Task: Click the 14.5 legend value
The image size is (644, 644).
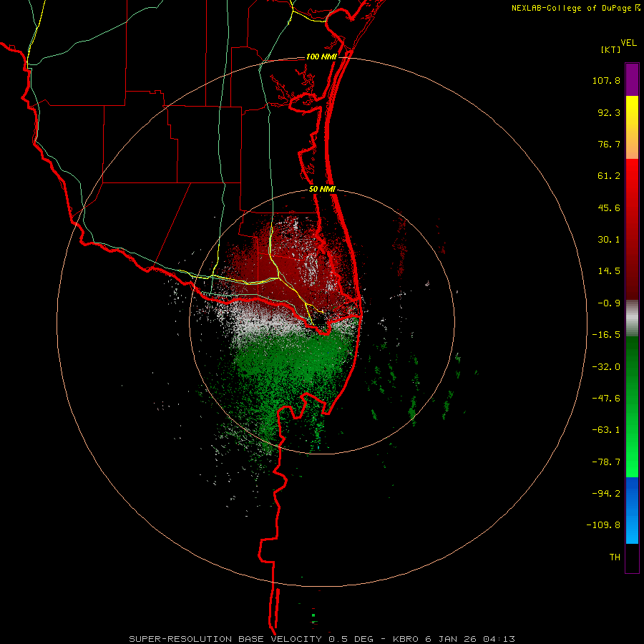Action: coord(609,271)
